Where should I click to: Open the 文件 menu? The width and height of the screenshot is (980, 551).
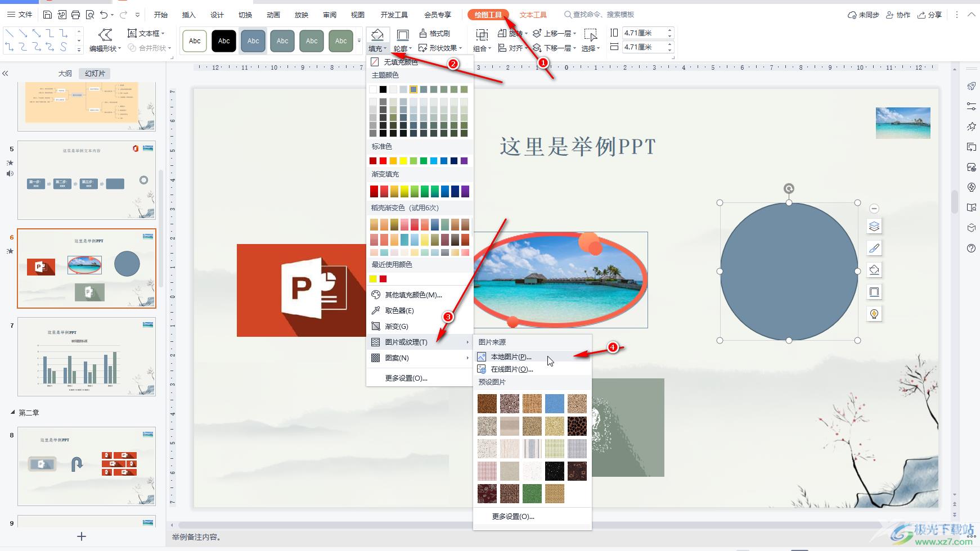click(x=20, y=15)
